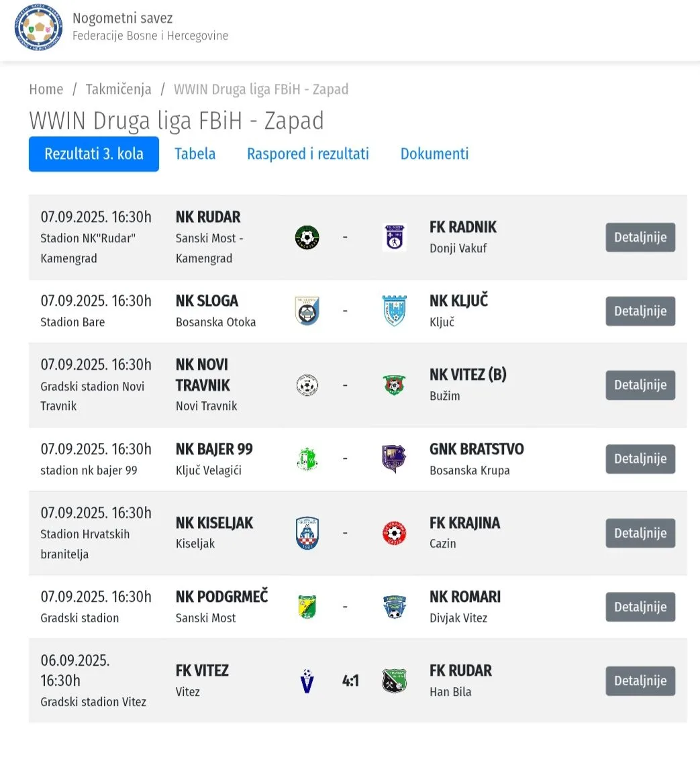The height and width of the screenshot is (759, 700).
Task: Open Detaljnije for NK Rudar match
Action: click(640, 237)
